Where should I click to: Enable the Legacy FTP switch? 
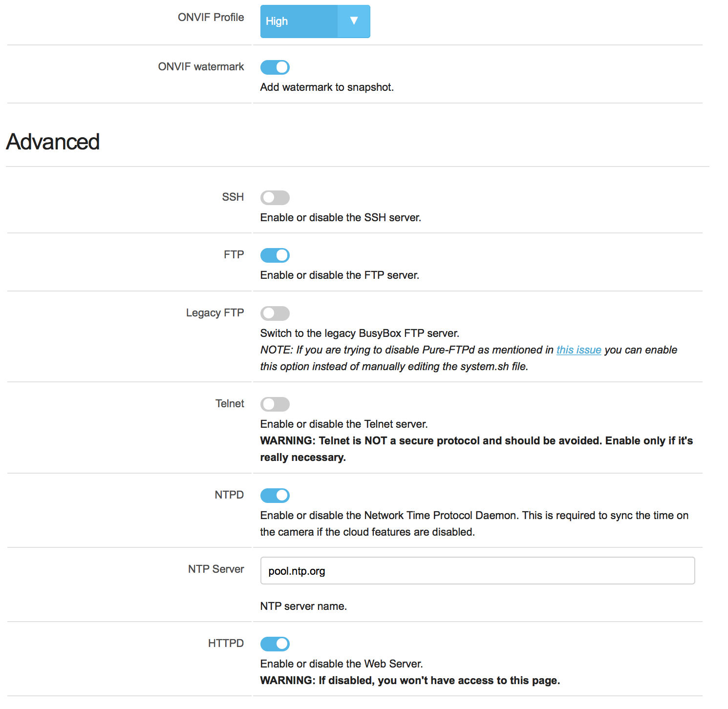[x=275, y=313]
